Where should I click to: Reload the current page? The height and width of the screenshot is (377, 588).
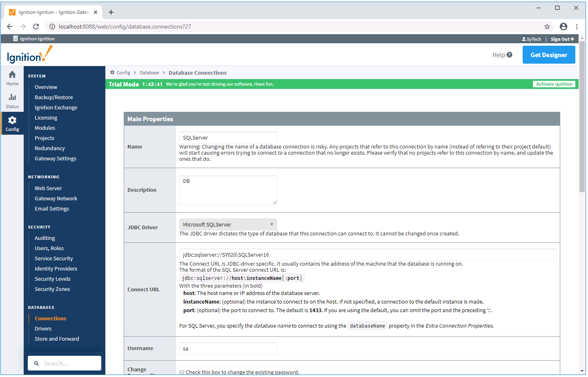[36, 27]
